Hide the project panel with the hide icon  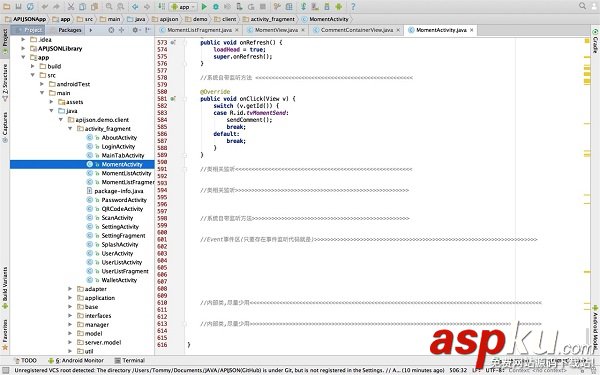(x=148, y=30)
